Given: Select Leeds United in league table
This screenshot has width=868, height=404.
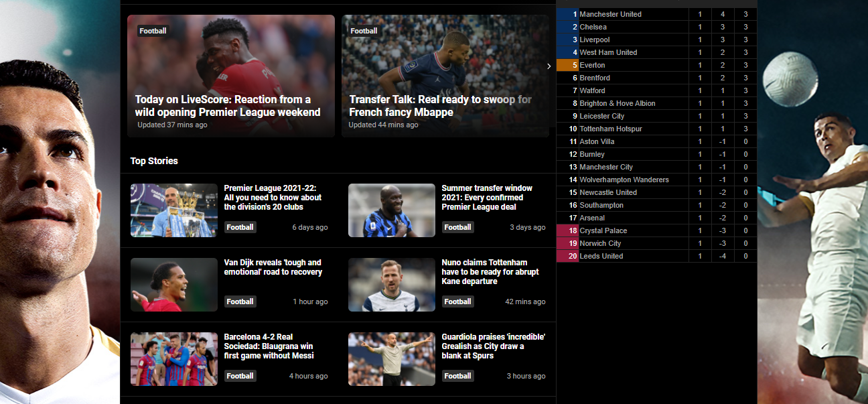Looking at the screenshot, I should [x=656, y=256].
